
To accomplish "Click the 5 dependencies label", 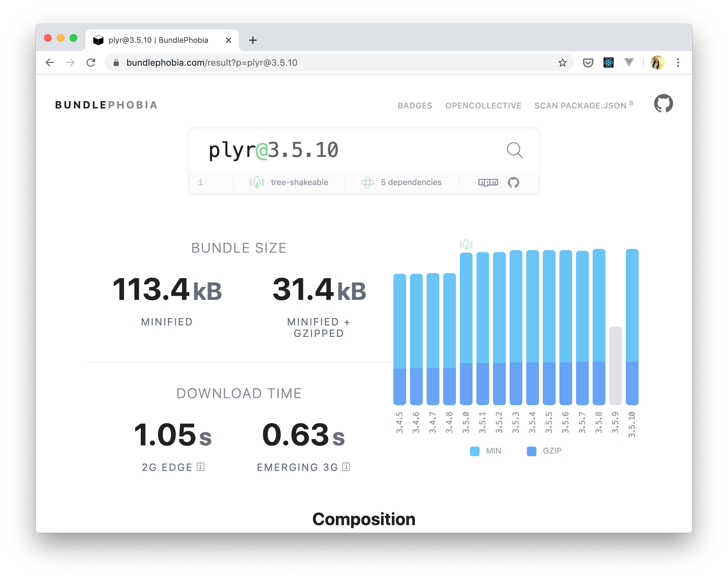I will pos(411,182).
